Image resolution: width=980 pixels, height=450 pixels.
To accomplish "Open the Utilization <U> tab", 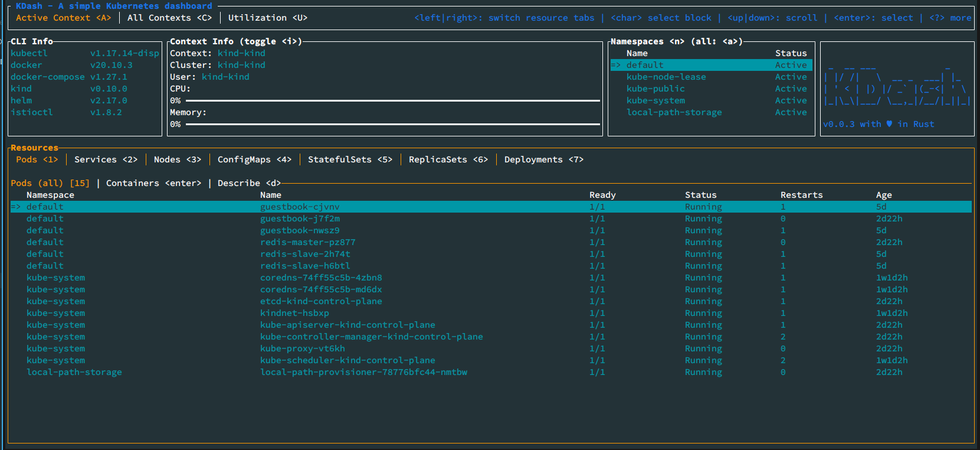I will tap(268, 18).
